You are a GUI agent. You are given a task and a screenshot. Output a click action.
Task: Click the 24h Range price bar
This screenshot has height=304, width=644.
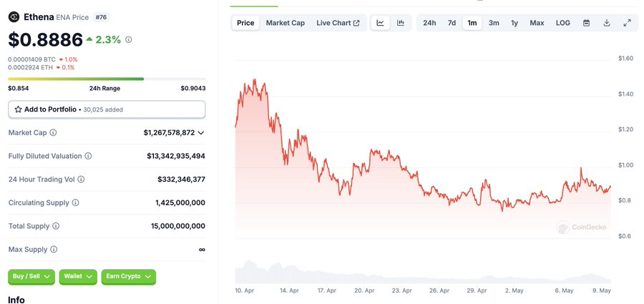[107, 79]
